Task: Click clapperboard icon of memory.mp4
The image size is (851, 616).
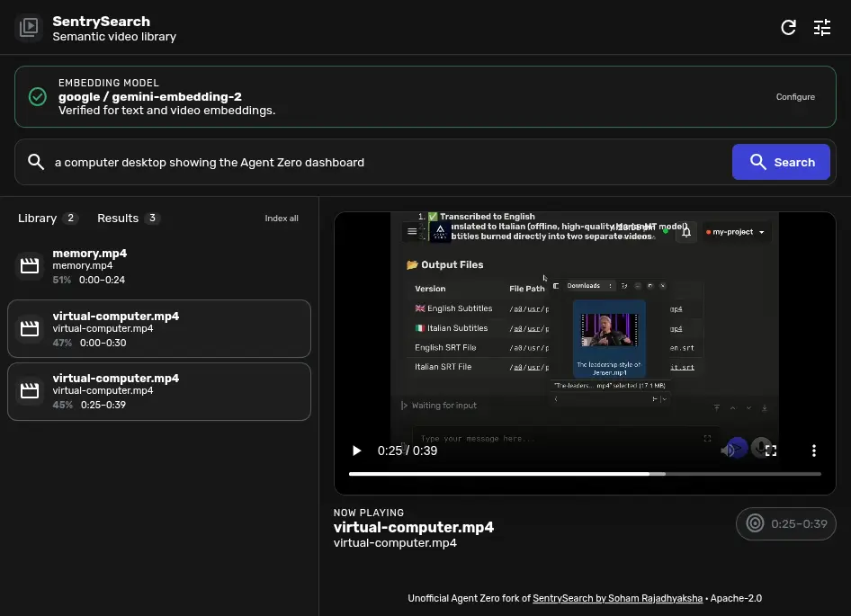Action: coord(30,266)
